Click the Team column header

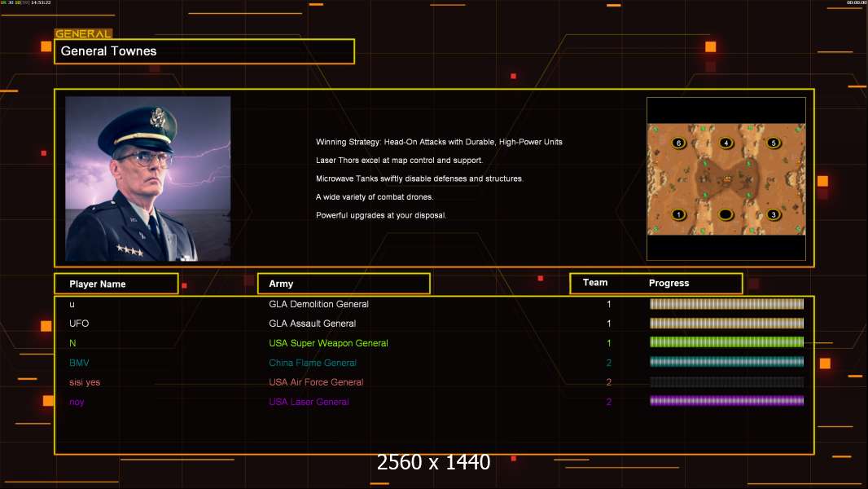point(595,283)
